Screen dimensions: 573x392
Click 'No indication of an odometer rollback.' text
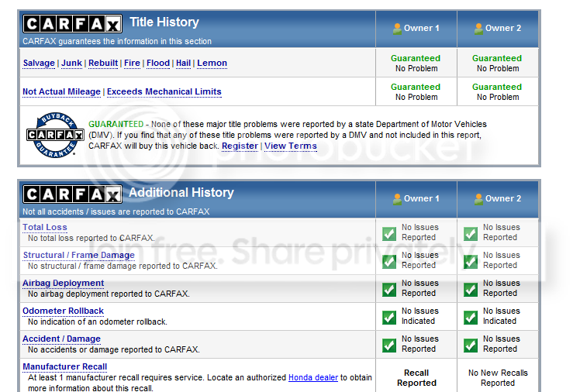tap(98, 322)
